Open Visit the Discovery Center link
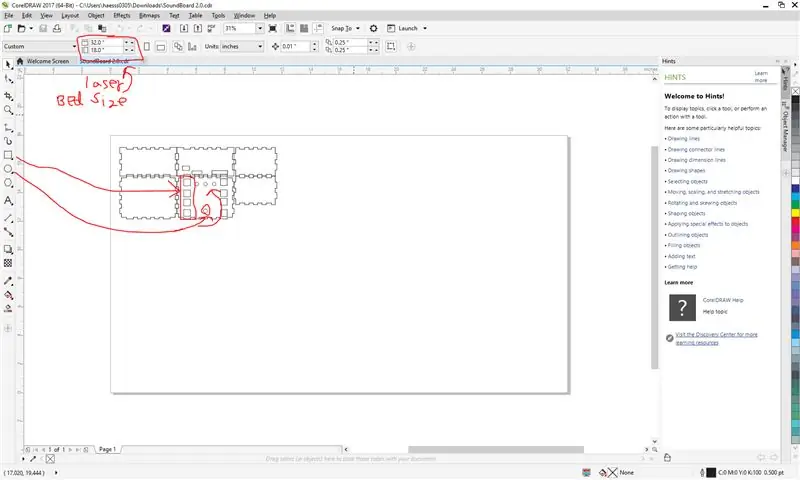Image resolution: width=800 pixels, height=480 pixels. point(716,339)
